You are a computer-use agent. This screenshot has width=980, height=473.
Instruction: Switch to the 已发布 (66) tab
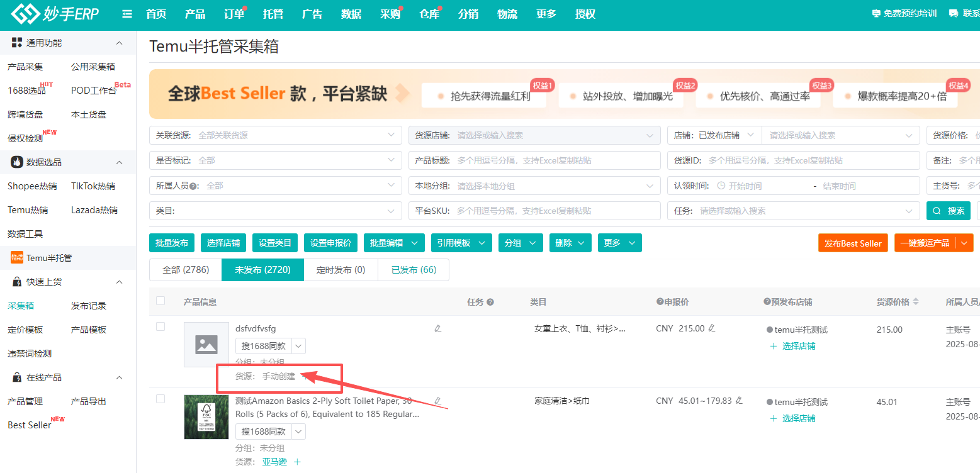click(414, 270)
